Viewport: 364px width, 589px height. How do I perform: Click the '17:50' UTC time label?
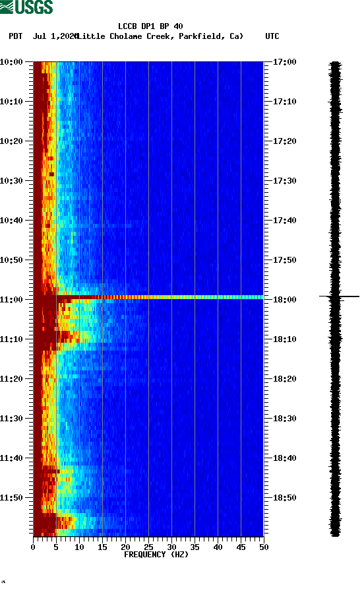284,260
